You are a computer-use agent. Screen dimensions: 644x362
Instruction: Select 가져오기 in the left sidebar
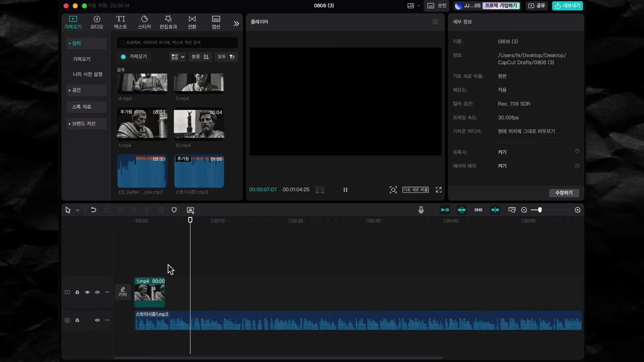point(81,59)
